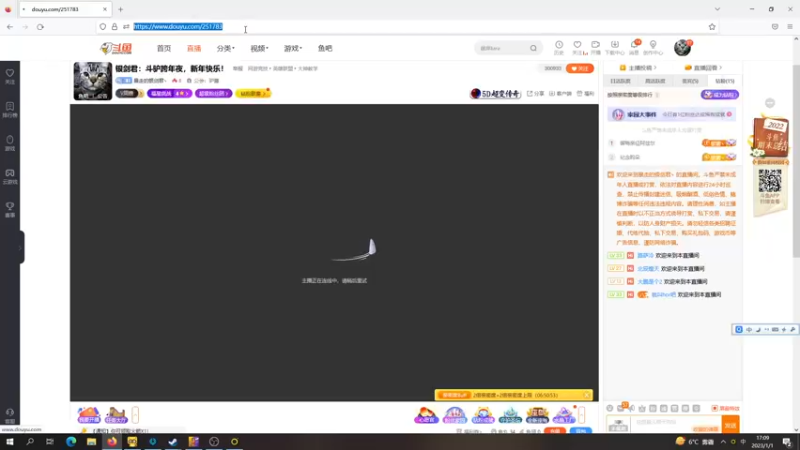Viewport: 800px width, 450px height.
Task: Select the fourth selected ranking tab
Action: pyautogui.click(x=724, y=81)
